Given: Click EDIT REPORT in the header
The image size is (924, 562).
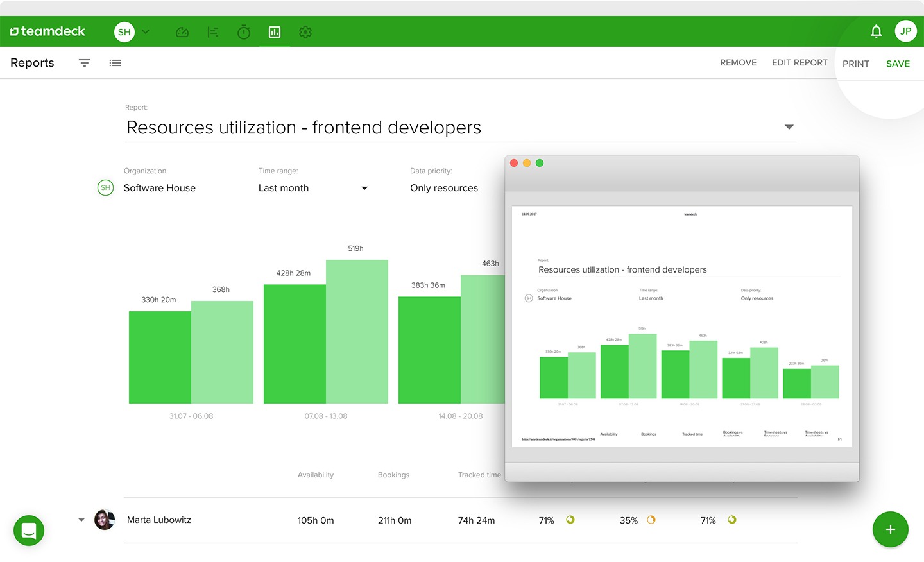Looking at the screenshot, I should (800, 62).
